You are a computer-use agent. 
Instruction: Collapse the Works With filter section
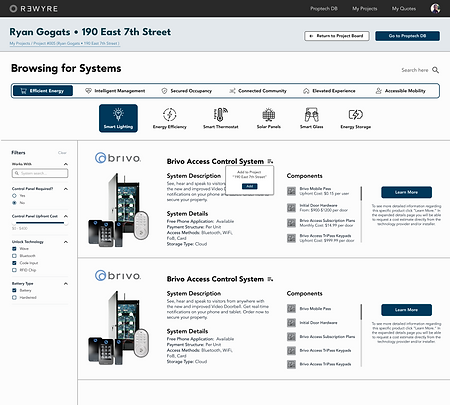66,164
